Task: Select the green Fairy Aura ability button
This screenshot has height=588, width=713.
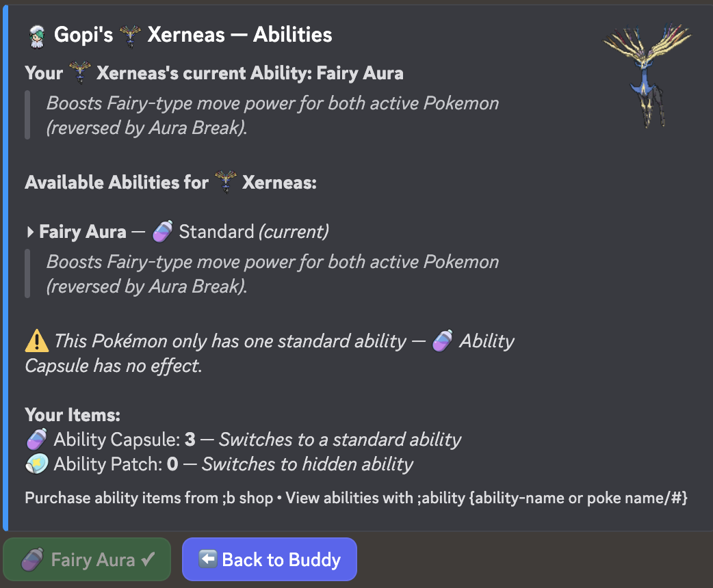Action: (87, 560)
